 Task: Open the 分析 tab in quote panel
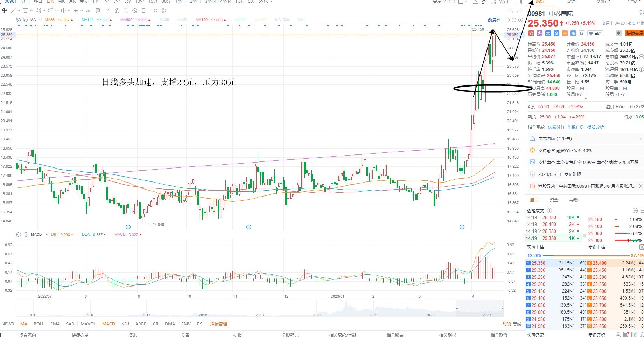571,1
